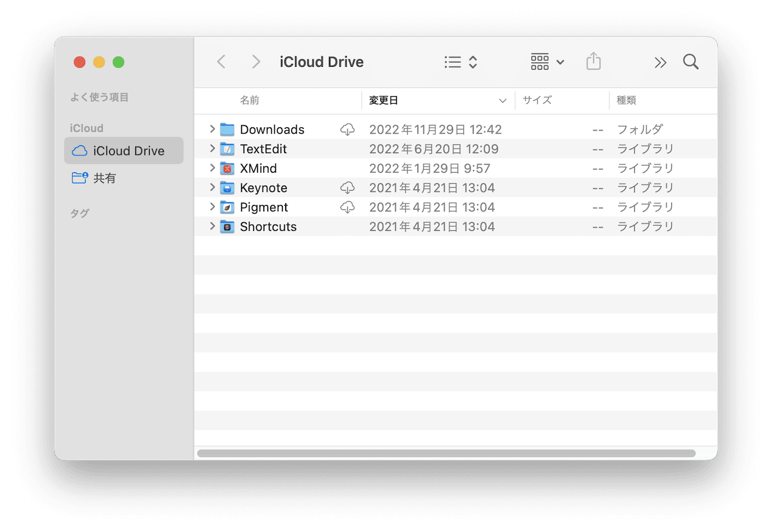This screenshot has width=772, height=532.
Task: Click the TextEdit folder icon
Action: (228, 149)
